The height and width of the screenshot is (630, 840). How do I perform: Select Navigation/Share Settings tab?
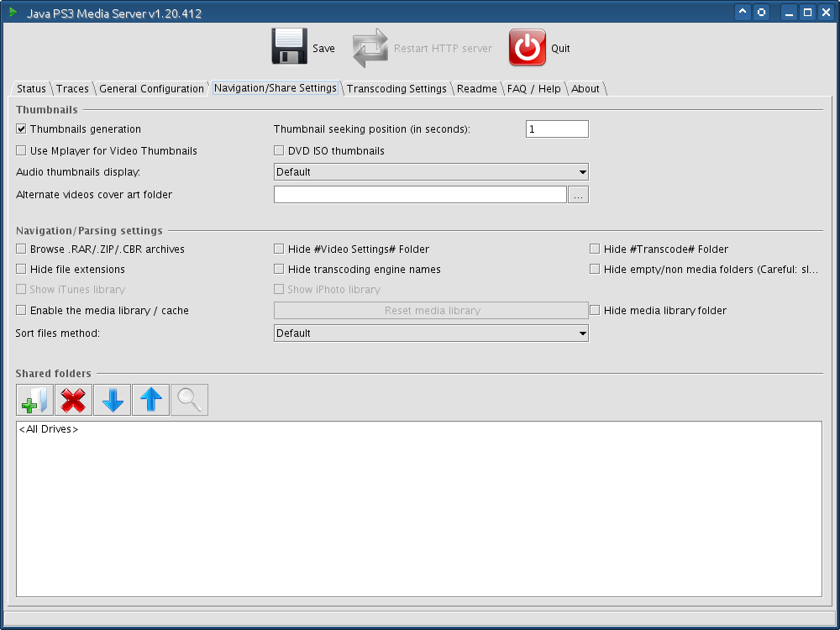[276, 88]
